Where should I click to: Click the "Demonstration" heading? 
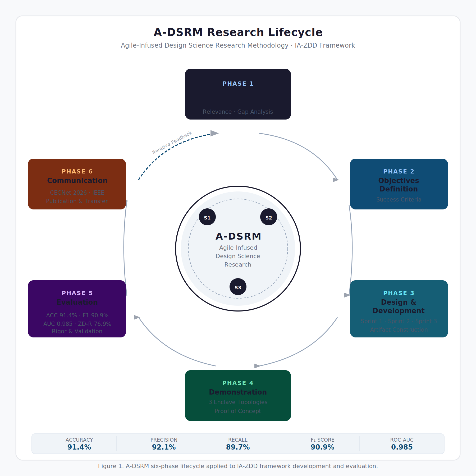(238, 392)
